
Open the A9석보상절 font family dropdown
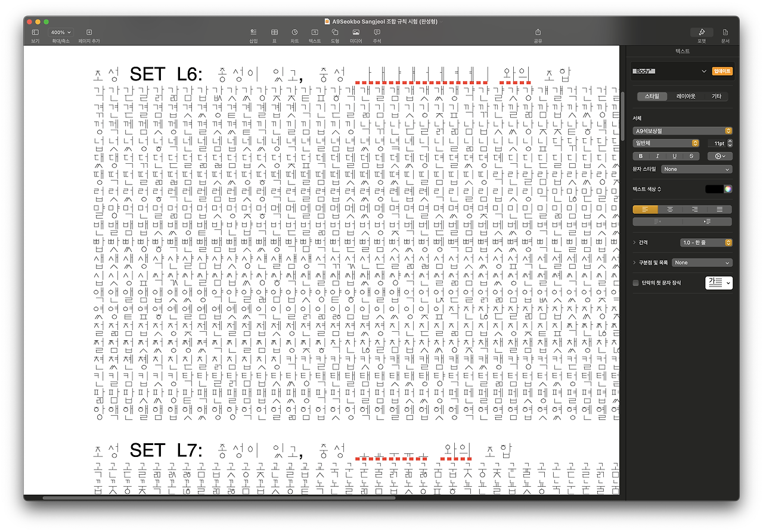click(683, 130)
